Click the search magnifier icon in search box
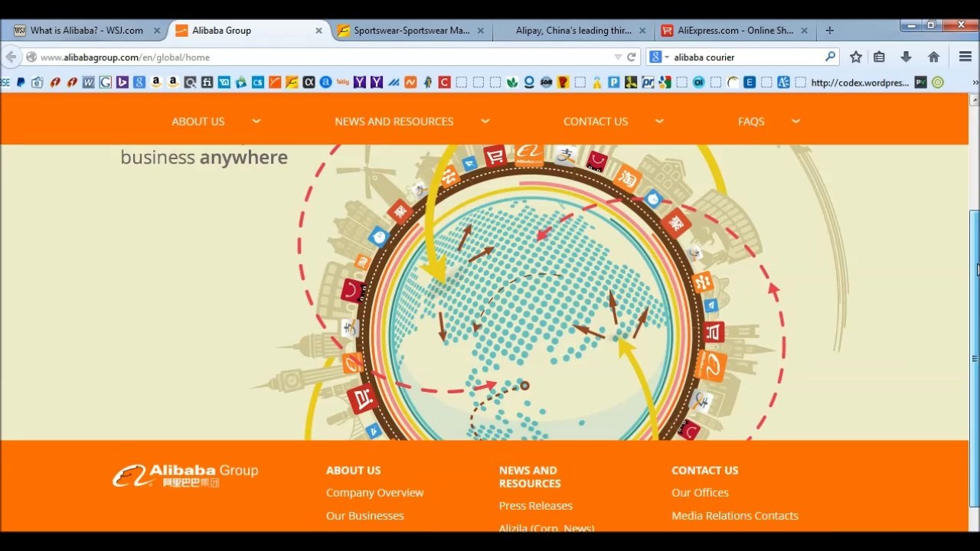The image size is (980, 551). (830, 57)
